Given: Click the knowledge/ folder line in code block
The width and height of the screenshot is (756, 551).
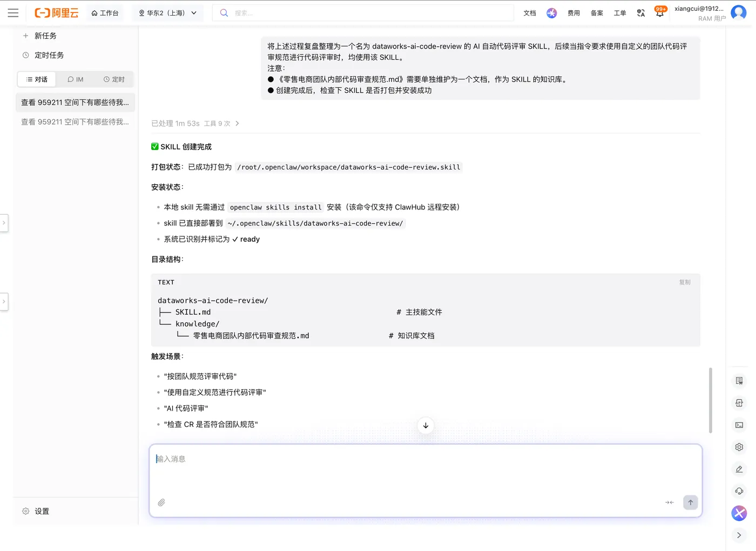Looking at the screenshot, I should click(197, 324).
